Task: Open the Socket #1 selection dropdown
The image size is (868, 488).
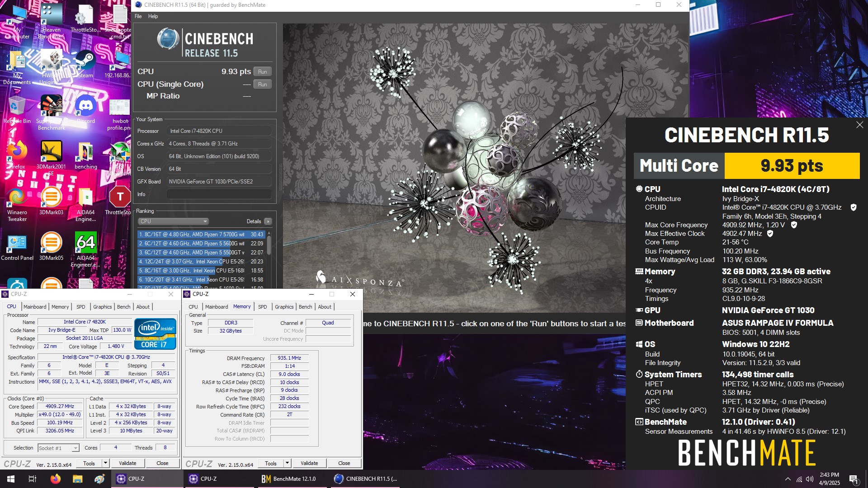Action: click(x=58, y=448)
